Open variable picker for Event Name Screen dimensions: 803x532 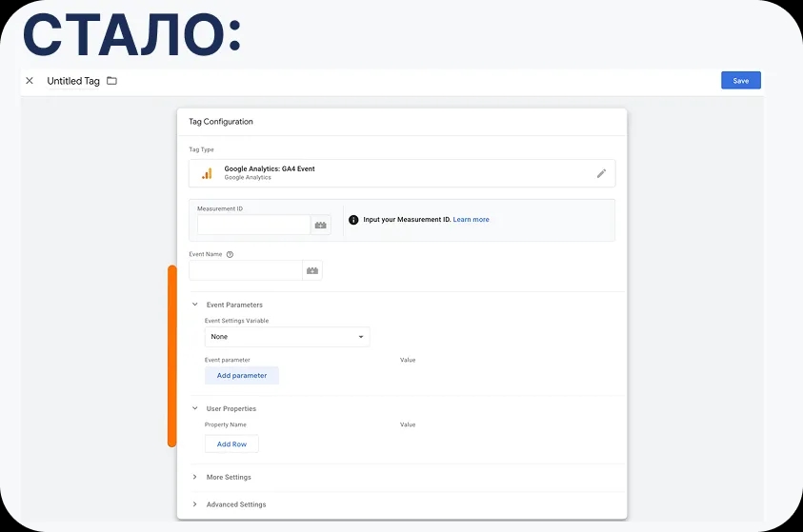tap(312, 270)
